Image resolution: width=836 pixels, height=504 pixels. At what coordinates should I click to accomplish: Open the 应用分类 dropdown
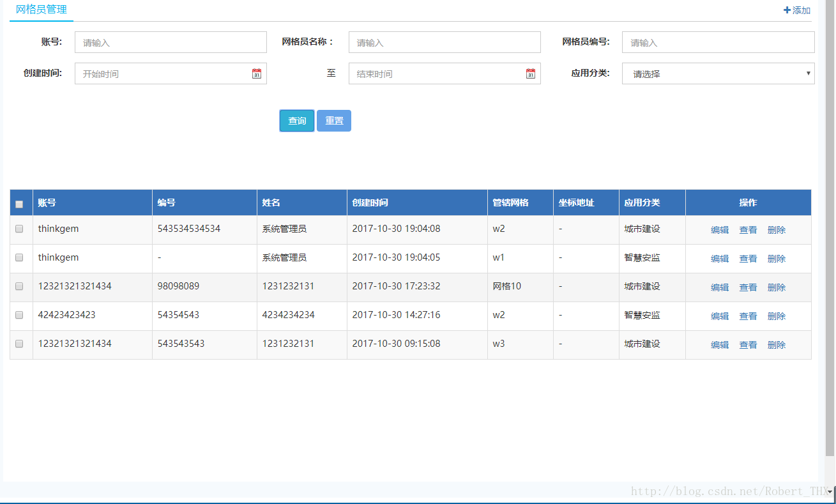(x=718, y=73)
